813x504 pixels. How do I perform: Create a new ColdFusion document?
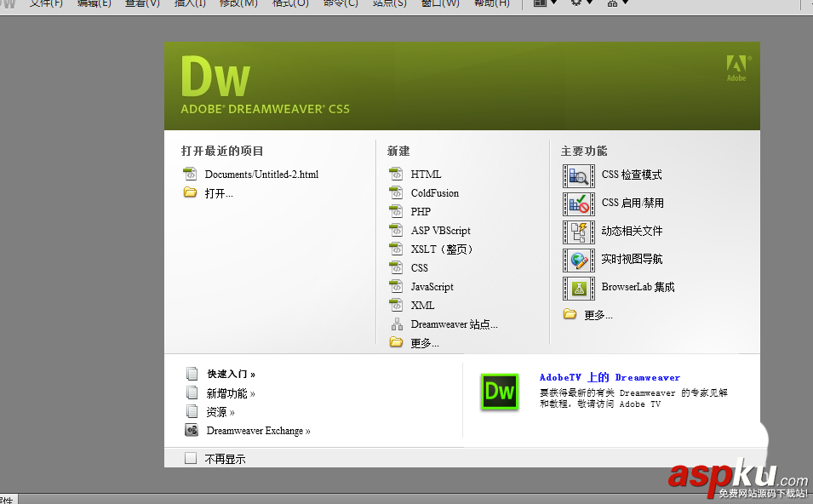tap(434, 193)
